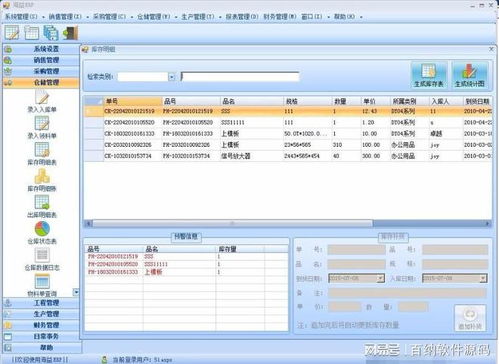The image size is (499, 364).
Task: Open the 仓储管理 menu
Action: tap(154, 16)
